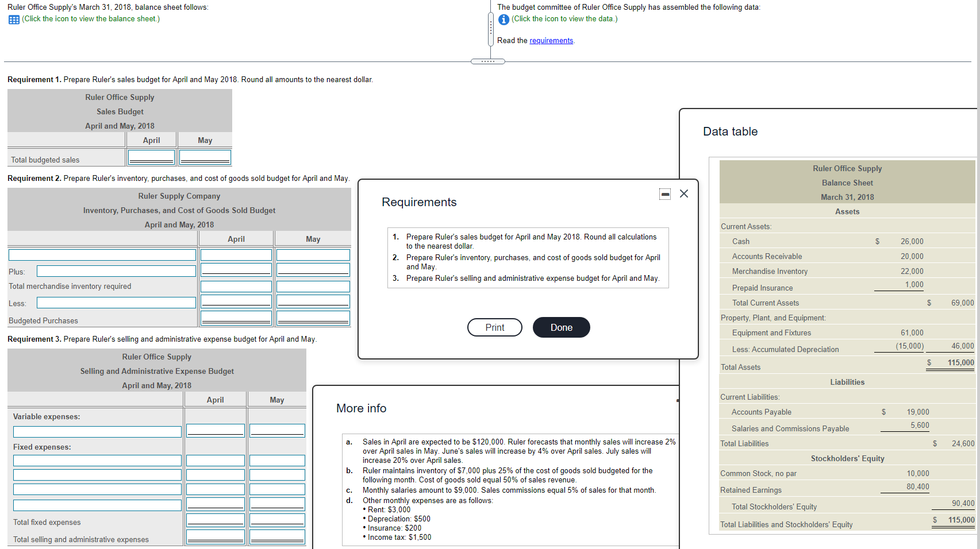Select first fixed expense label field
Screen dimensions: 980x549
(97, 461)
